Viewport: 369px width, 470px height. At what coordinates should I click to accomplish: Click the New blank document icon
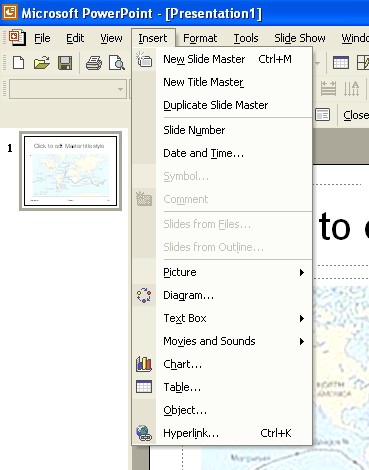click(19, 63)
